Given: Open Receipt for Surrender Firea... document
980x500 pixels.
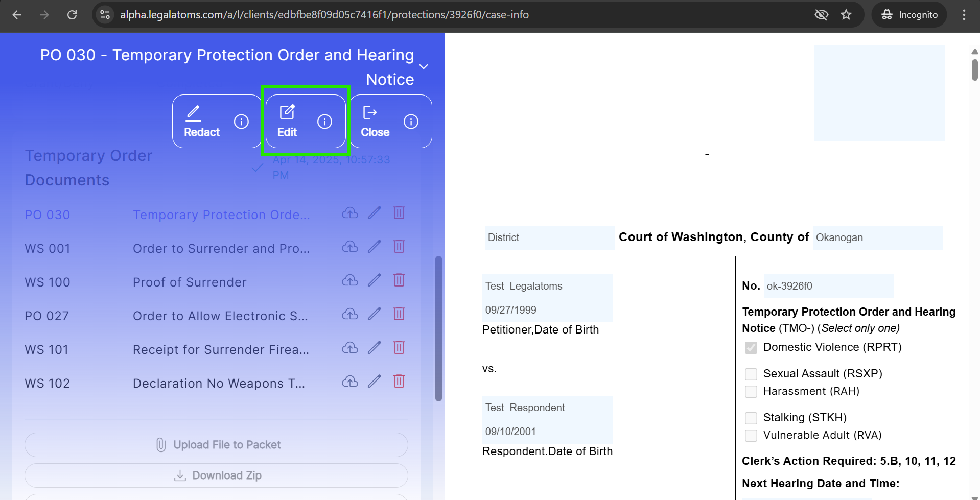Looking at the screenshot, I should coord(221,350).
